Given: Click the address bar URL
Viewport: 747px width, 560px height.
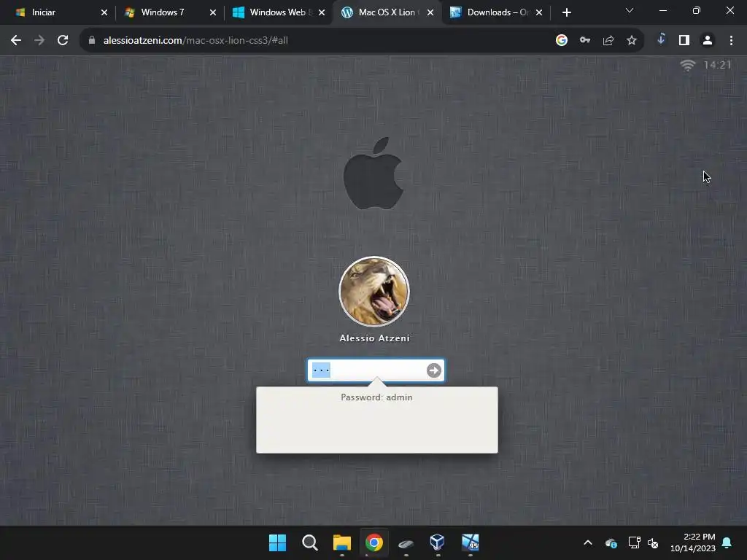Looking at the screenshot, I should coord(196,41).
